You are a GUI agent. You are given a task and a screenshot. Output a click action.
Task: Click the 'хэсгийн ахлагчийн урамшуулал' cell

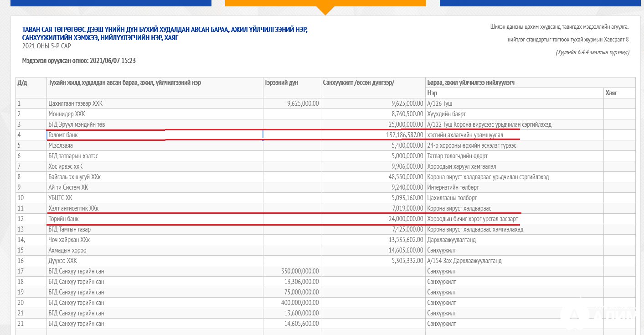(x=515, y=135)
